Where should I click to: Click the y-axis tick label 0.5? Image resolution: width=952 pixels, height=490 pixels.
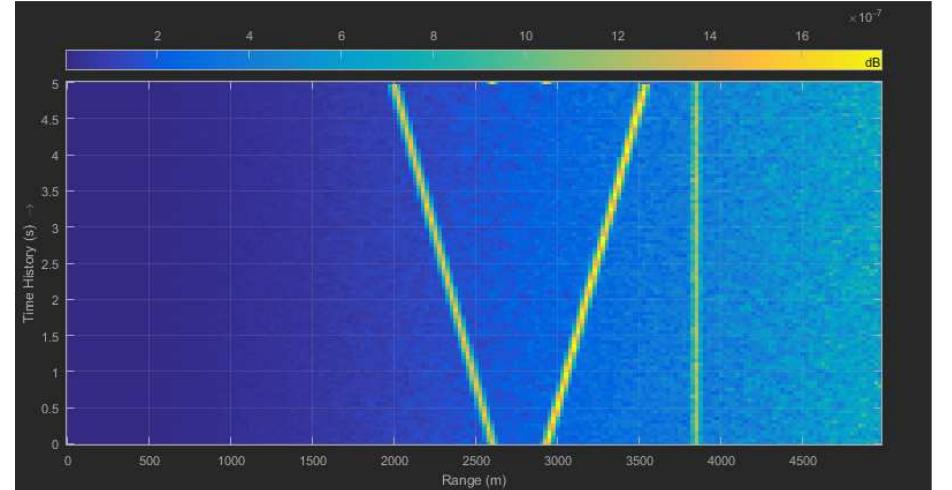50,408
